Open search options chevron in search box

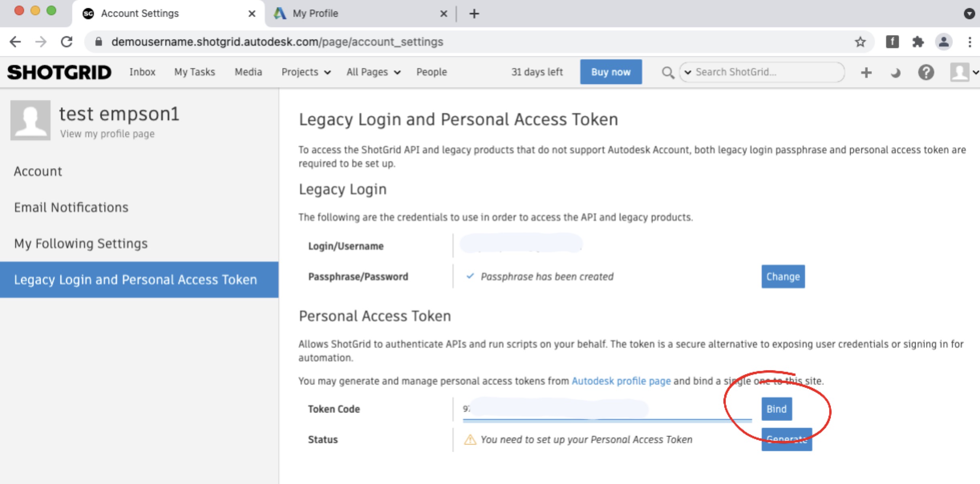[x=688, y=73]
